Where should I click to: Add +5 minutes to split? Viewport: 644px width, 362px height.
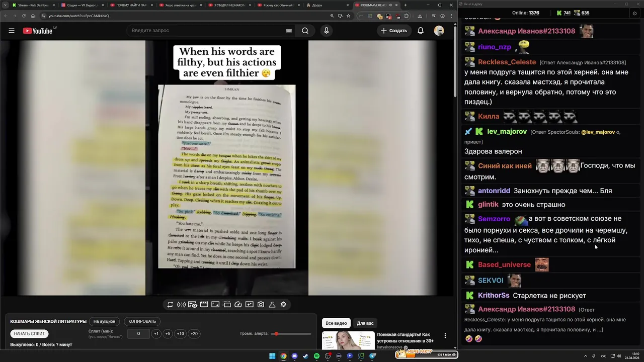[x=168, y=334]
